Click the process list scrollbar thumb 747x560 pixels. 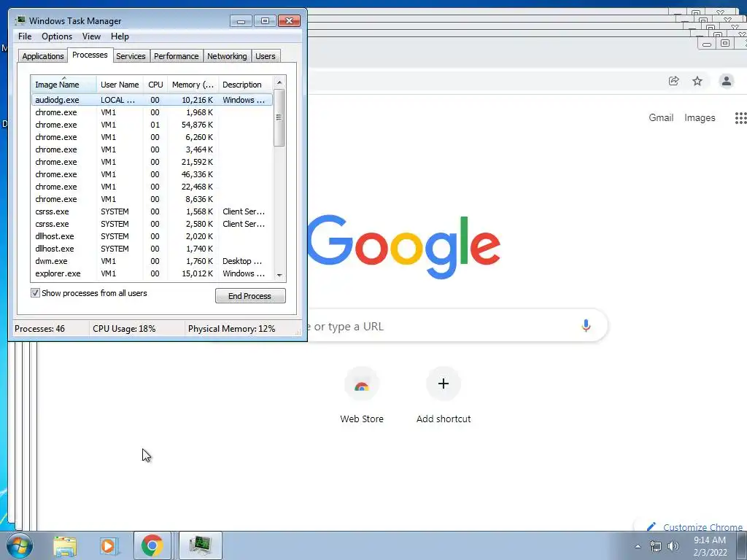(279, 117)
